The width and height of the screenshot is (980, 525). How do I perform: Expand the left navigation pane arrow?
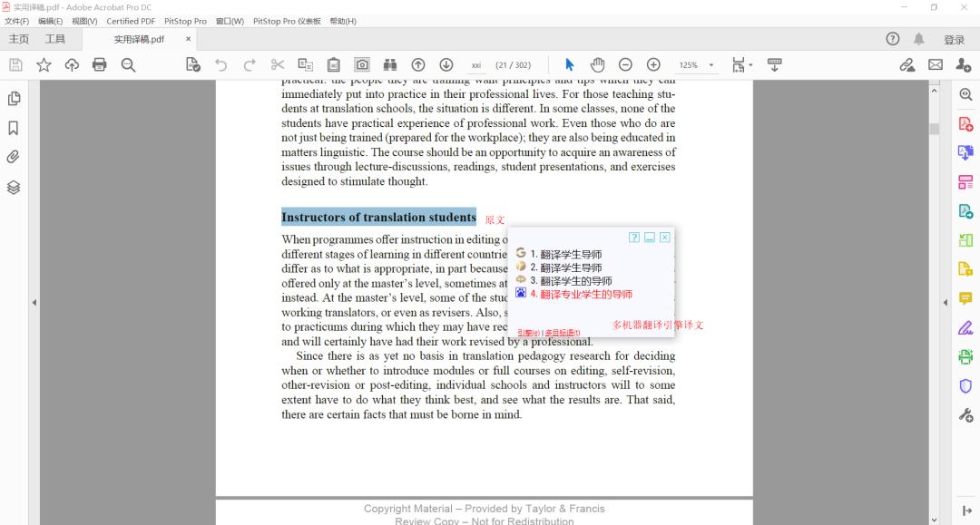point(34,302)
